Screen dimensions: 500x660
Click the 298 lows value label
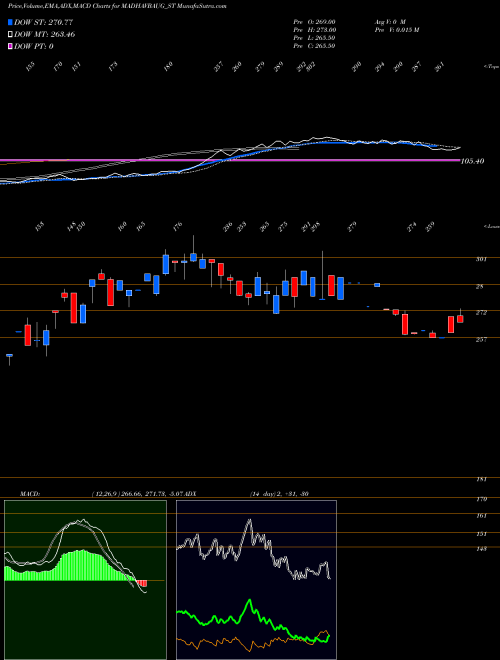pos(315,226)
